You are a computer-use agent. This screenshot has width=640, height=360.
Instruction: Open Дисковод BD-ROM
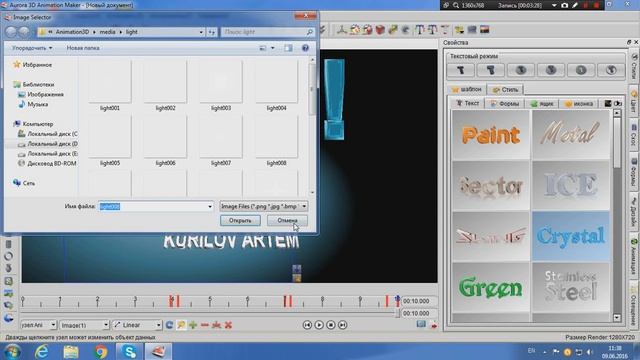click(x=51, y=163)
